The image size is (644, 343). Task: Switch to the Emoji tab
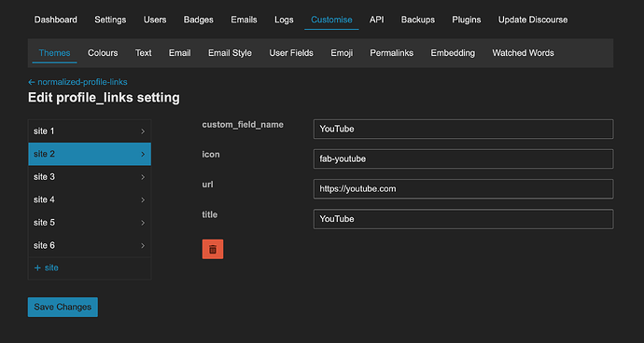[x=342, y=53]
